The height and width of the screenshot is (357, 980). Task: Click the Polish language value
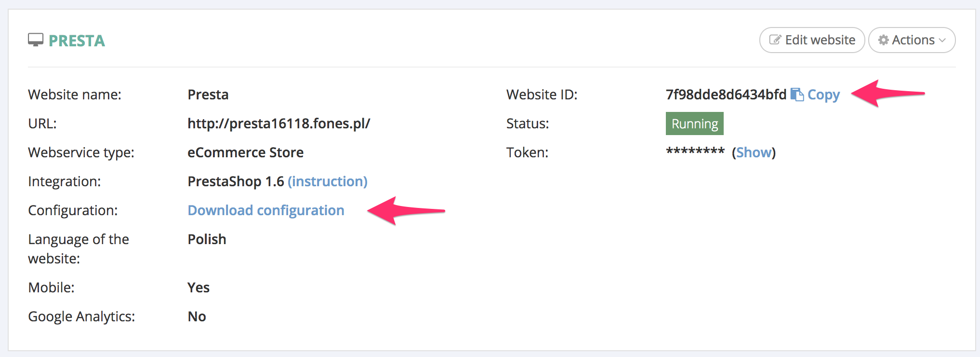click(x=207, y=239)
